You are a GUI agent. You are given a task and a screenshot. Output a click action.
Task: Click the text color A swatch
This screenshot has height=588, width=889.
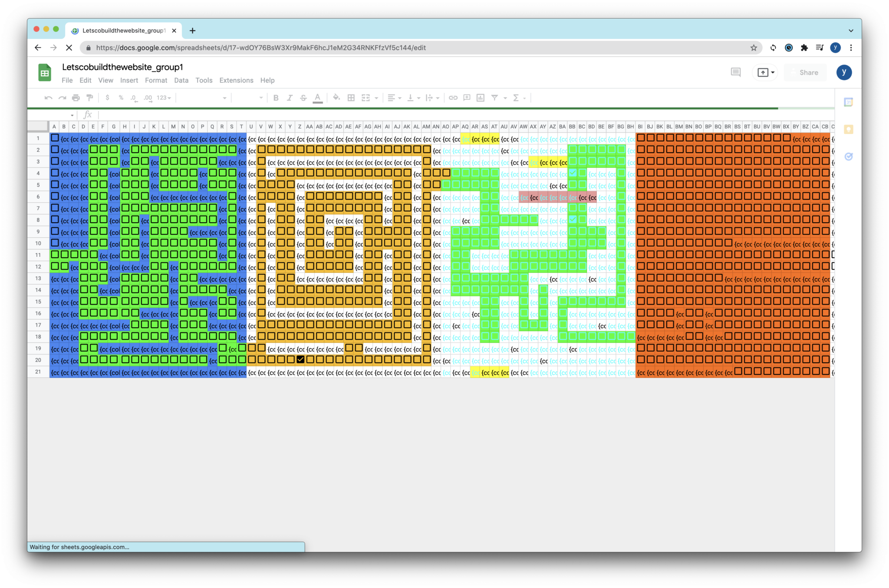click(318, 98)
